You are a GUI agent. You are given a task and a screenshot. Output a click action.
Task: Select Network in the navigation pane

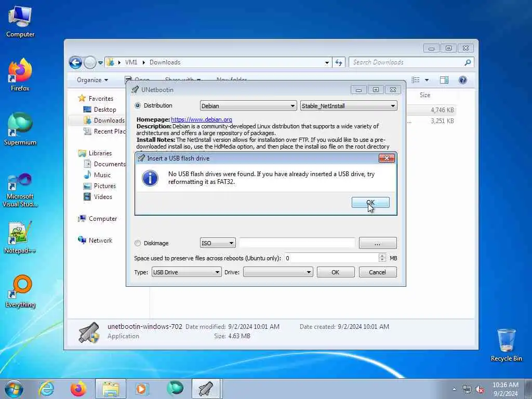click(x=100, y=241)
